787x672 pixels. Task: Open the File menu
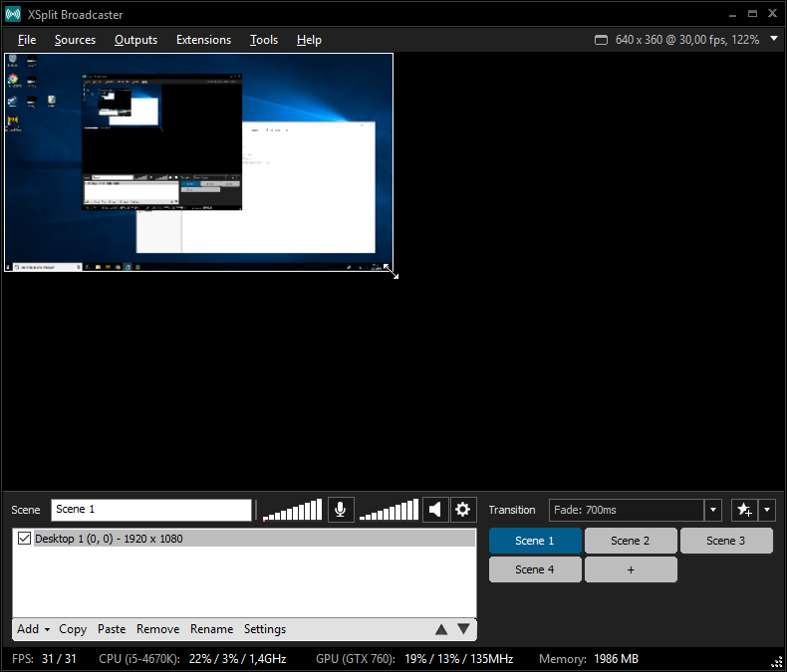click(x=27, y=40)
